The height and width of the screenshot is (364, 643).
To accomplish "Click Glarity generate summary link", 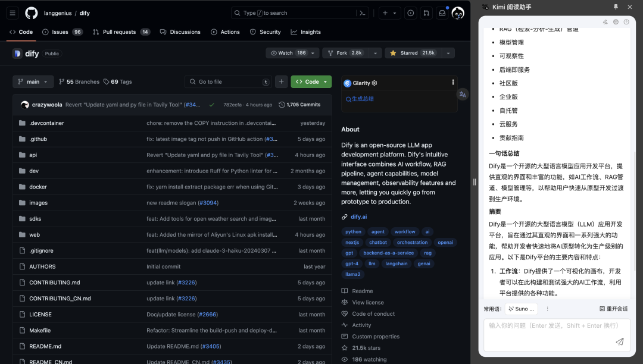I will pyautogui.click(x=360, y=99).
